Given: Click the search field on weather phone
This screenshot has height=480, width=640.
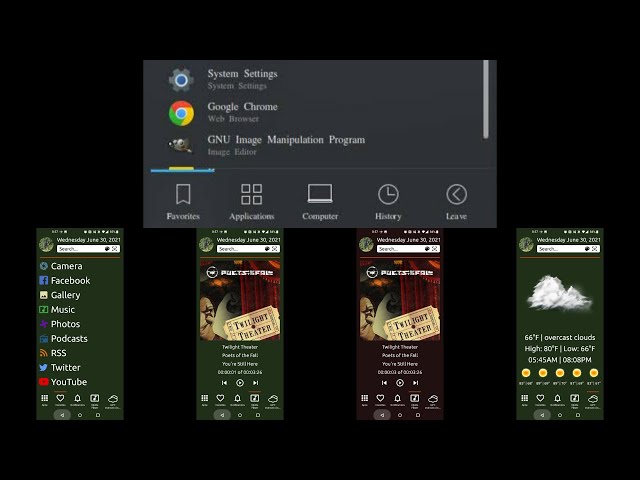Looking at the screenshot, I should (568, 249).
